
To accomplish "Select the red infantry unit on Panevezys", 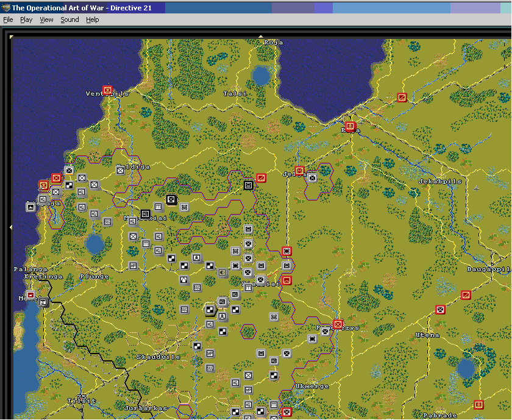I will (x=338, y=324).
